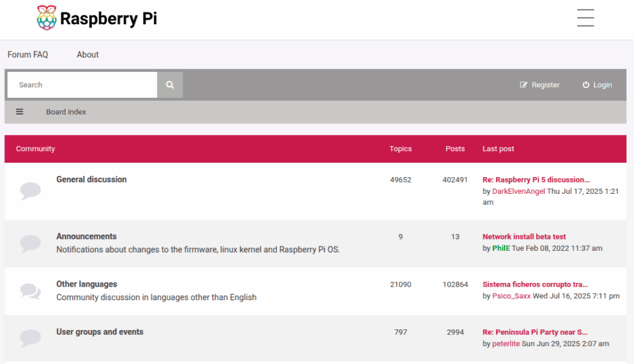
Task: Click the Other languages double-bubble icon
Action: 30,290
